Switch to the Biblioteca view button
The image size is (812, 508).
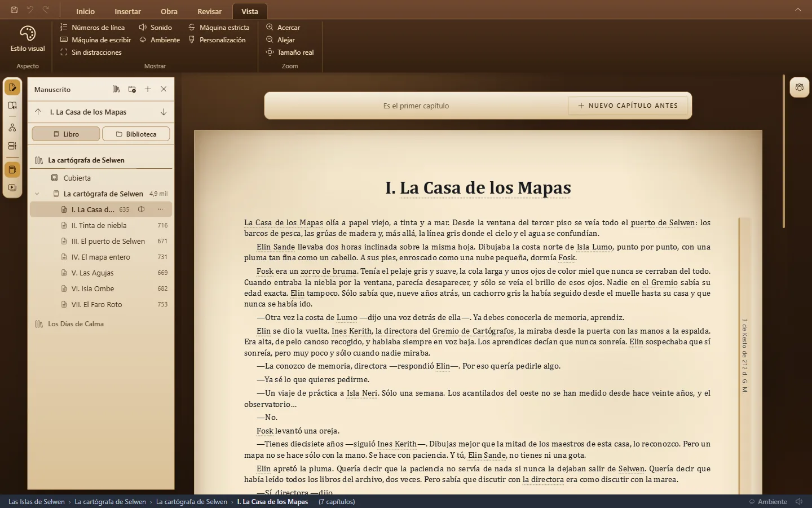click(136, 134)
